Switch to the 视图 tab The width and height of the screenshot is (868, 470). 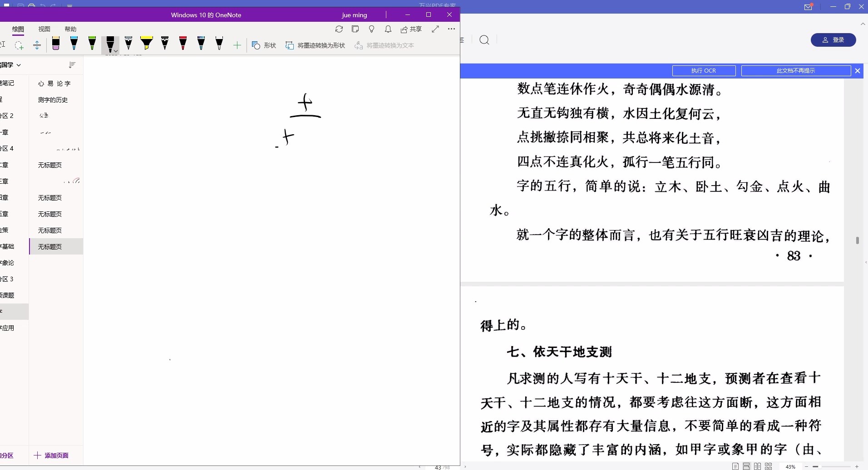tap(44, 29)
